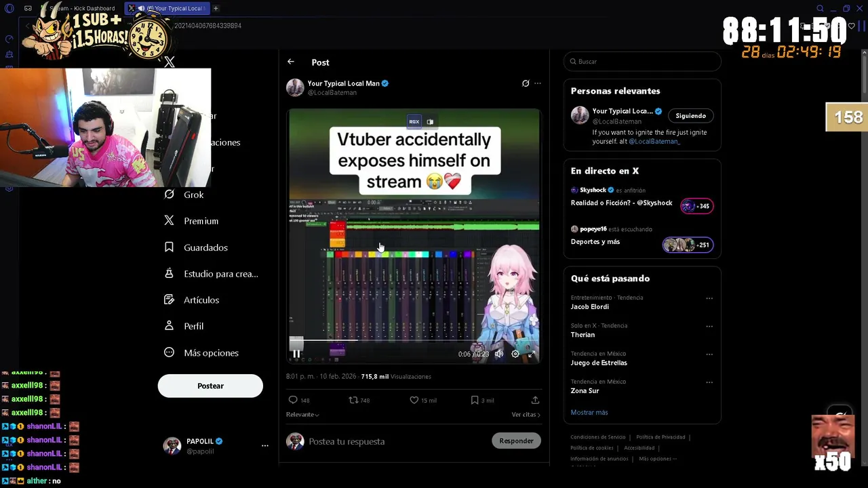The width and height of the screenshot is (868, 488).
Task: Bookmark the post
Action: coord(475,400)
